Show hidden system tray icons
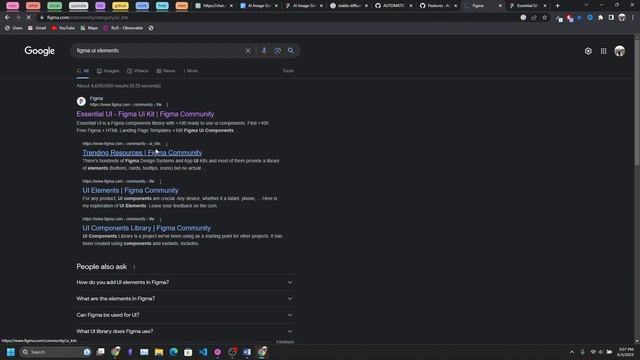 click(x=572, y=352)
